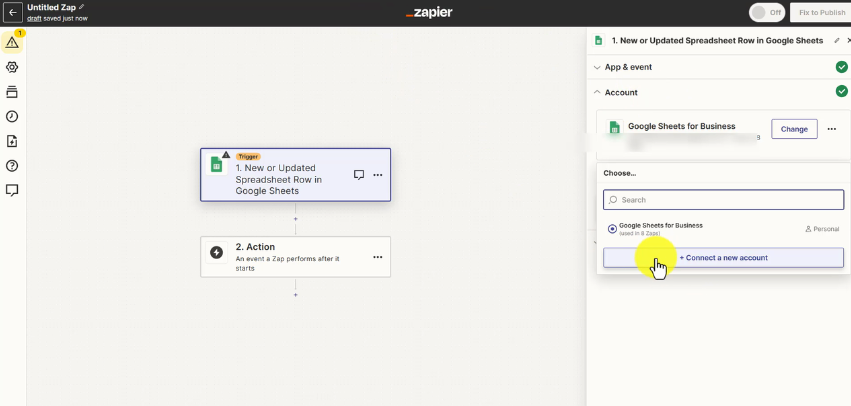Open the versions stack icon in sidebar
The width and height of the screenshot is (851, 406).
12,92
